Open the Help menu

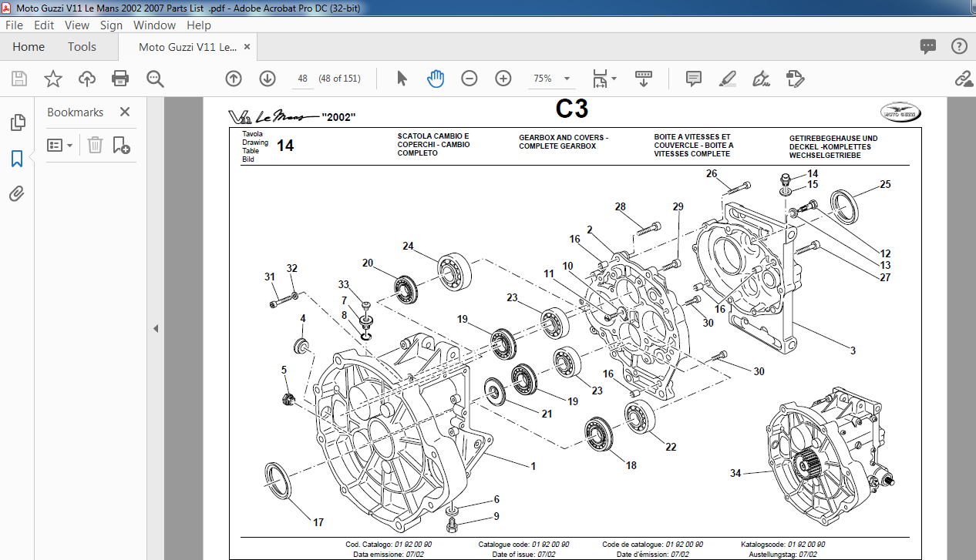point(198,25)
